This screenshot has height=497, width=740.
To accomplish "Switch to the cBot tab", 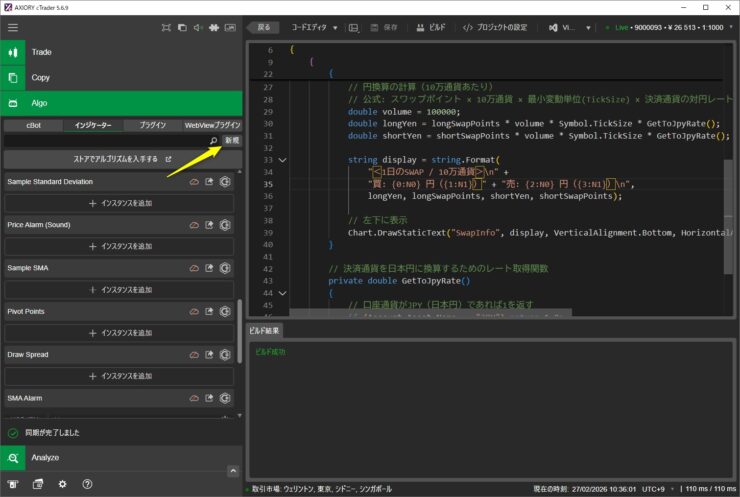I will 33,125.
